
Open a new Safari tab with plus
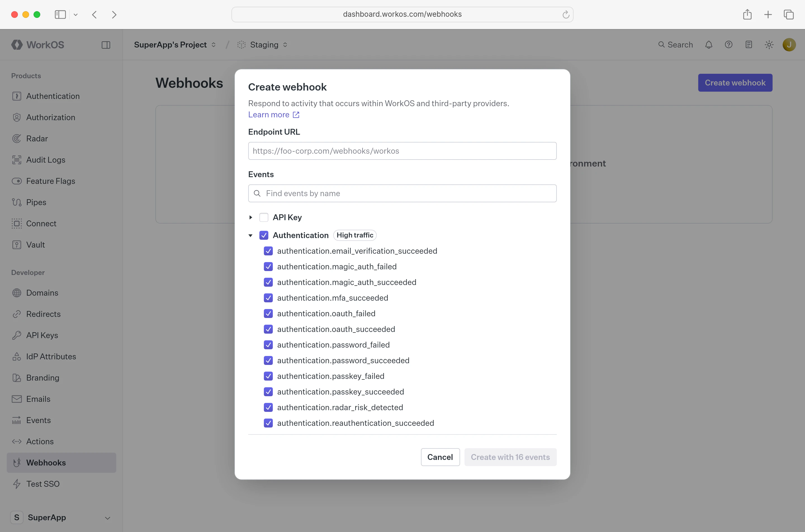[768, 14]
